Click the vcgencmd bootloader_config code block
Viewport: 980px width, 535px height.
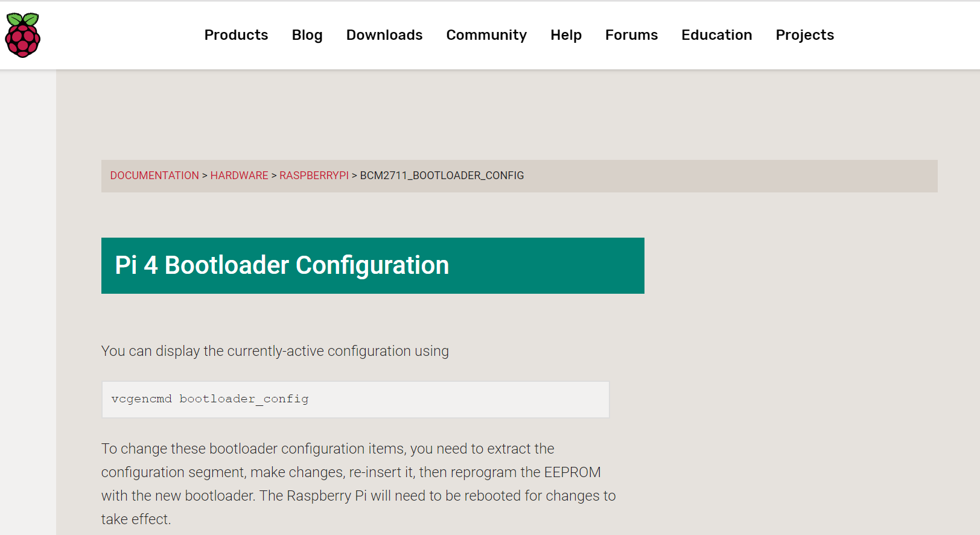tap(355, 399)
